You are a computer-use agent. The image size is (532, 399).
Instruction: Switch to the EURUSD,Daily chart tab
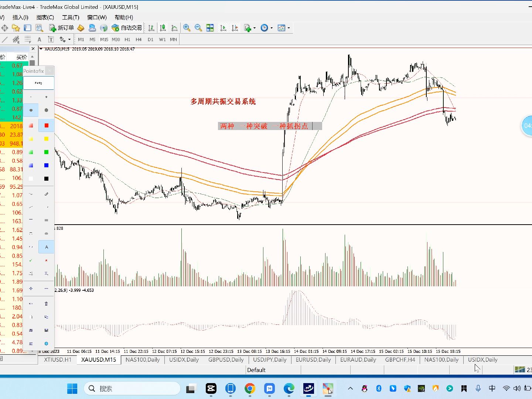click(x=313, y=359)
